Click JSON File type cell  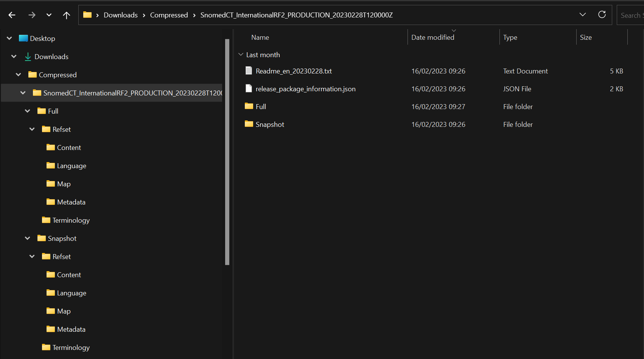[x=517, y=89]
